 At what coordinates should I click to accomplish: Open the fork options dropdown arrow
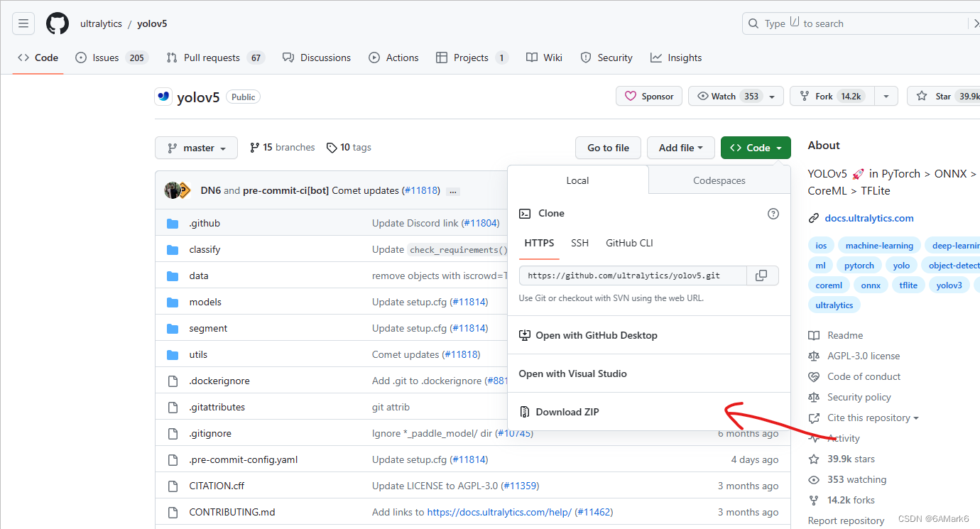[x=886, y=96]
